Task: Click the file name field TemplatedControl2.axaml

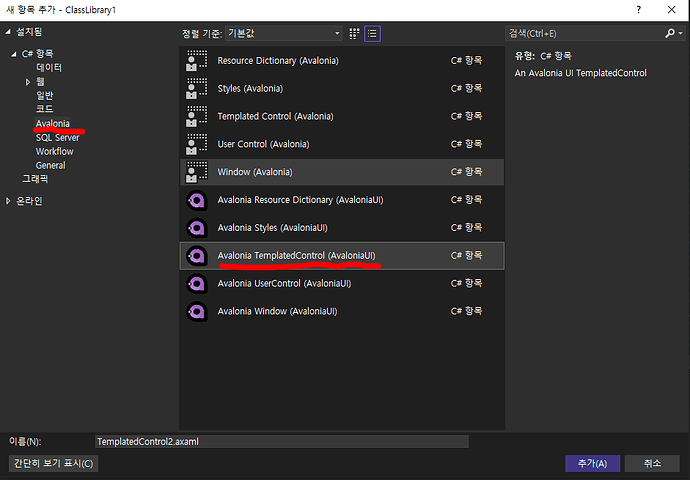Action: pos(282,441)
